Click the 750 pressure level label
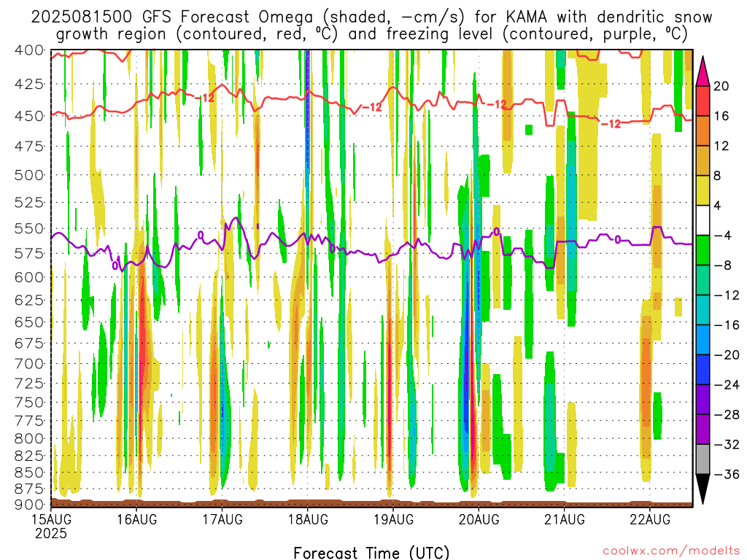Viewport: 747px width, 560px height. click(x=29, y=402)
